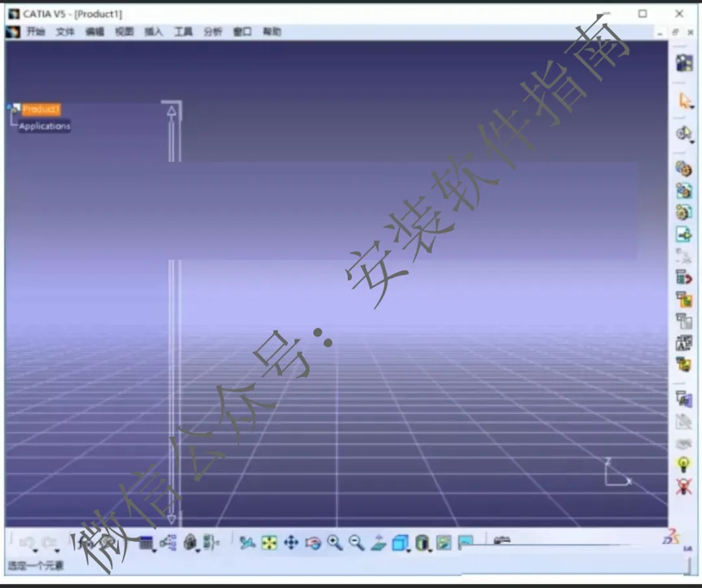This screenshot has width=702, height=588.
Task: Click the tree-structure icon in bottom toolbar
Action: (x=168, y=543)
